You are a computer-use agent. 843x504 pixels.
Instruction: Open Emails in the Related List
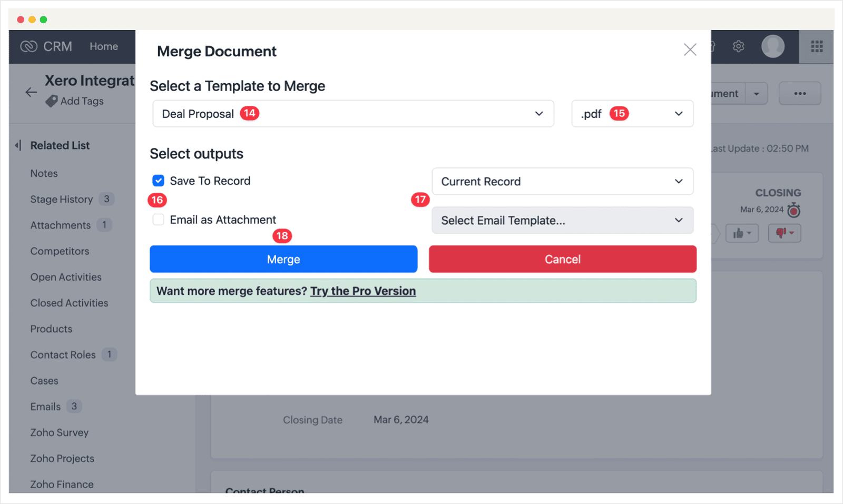pyautogui.click(x=45, y=407)
